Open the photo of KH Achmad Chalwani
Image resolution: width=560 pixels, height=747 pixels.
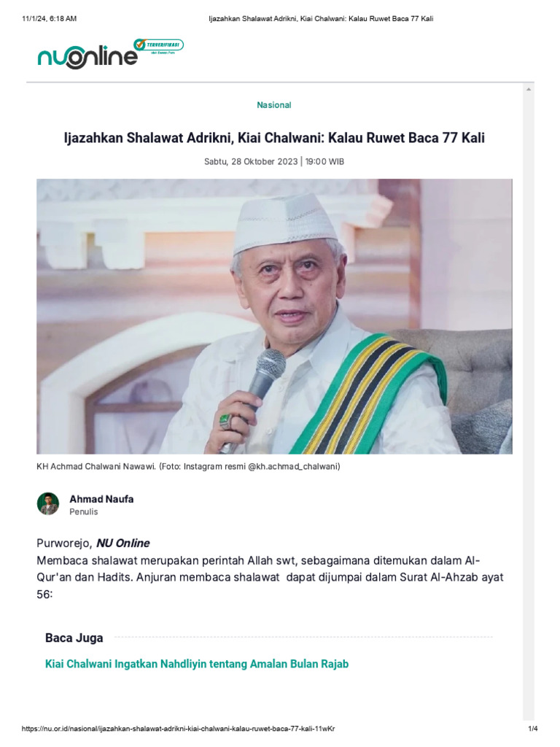click(274, 317)
